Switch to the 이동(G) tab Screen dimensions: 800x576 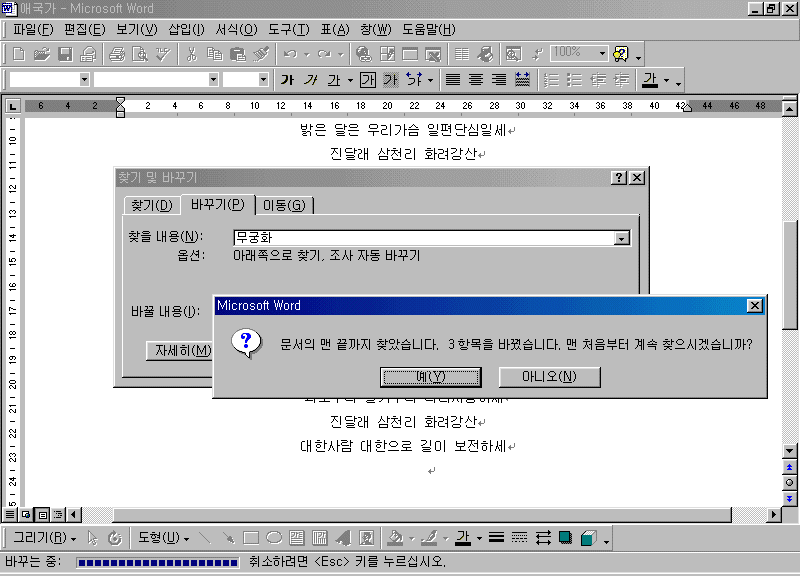tap(284, 206)
